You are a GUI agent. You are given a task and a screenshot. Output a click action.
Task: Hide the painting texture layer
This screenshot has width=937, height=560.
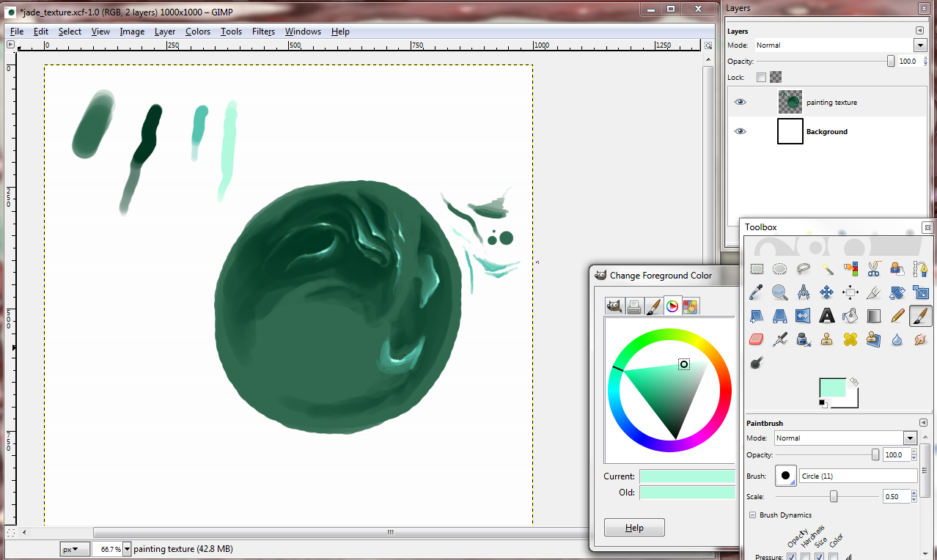tap(740, 103)
